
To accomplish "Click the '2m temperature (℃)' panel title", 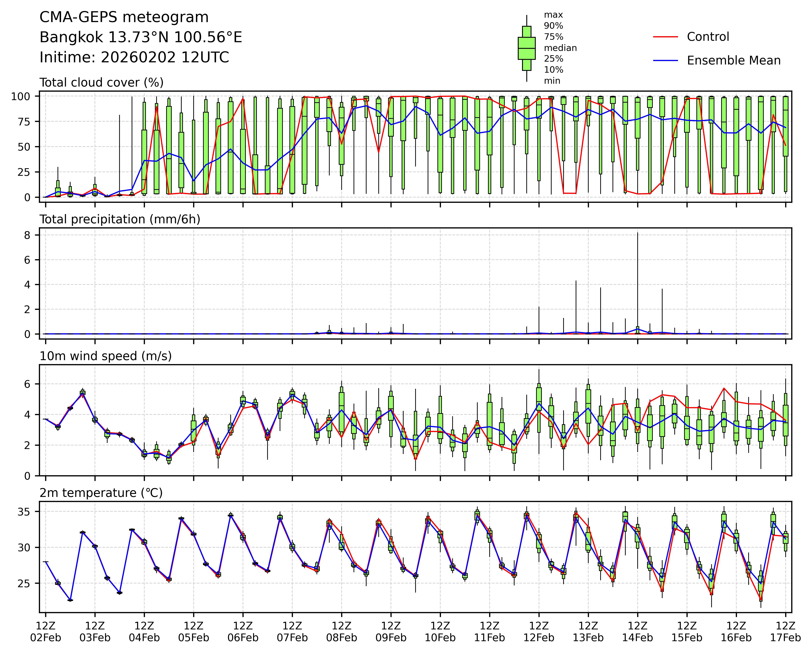I will coord(101,493).
